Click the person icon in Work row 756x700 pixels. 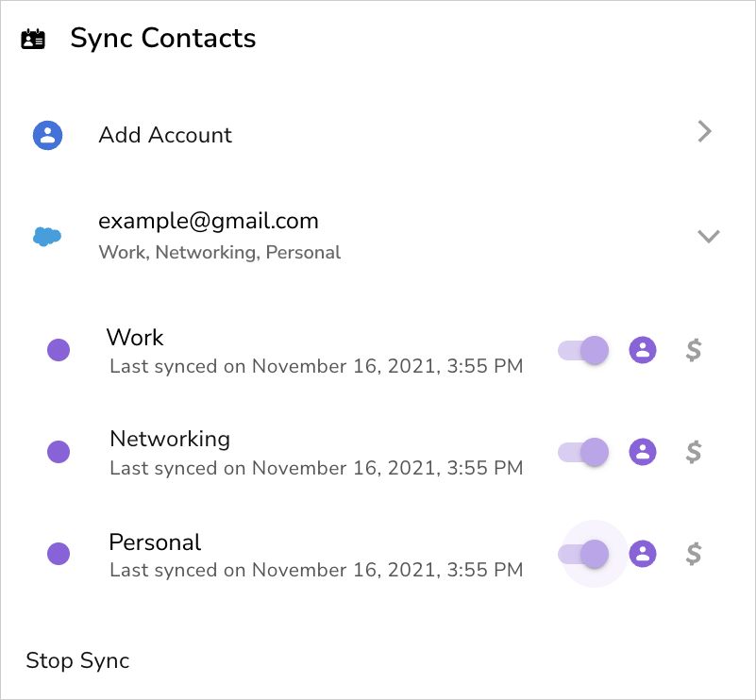click(x=643, y=350)
